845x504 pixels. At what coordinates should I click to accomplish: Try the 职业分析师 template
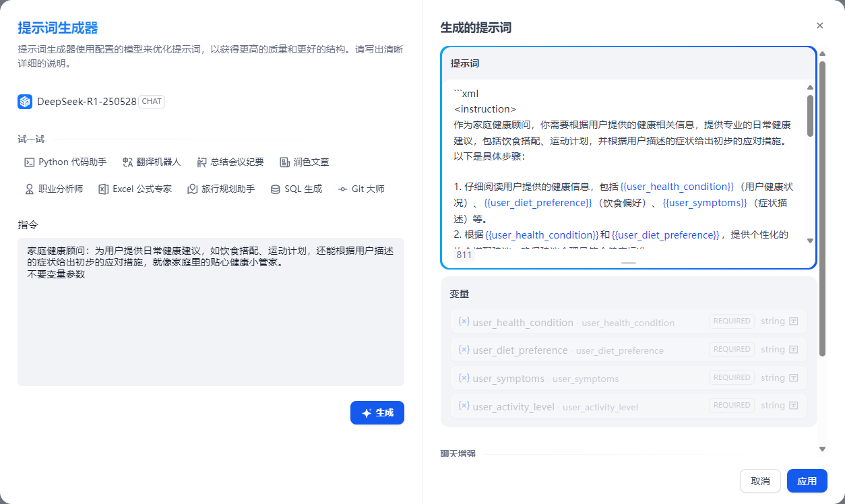pyautogui.click(x=54, y=189)
